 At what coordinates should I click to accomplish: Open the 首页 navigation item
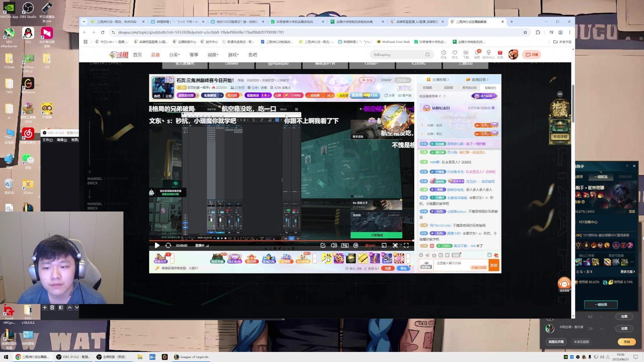click(137, 55)
